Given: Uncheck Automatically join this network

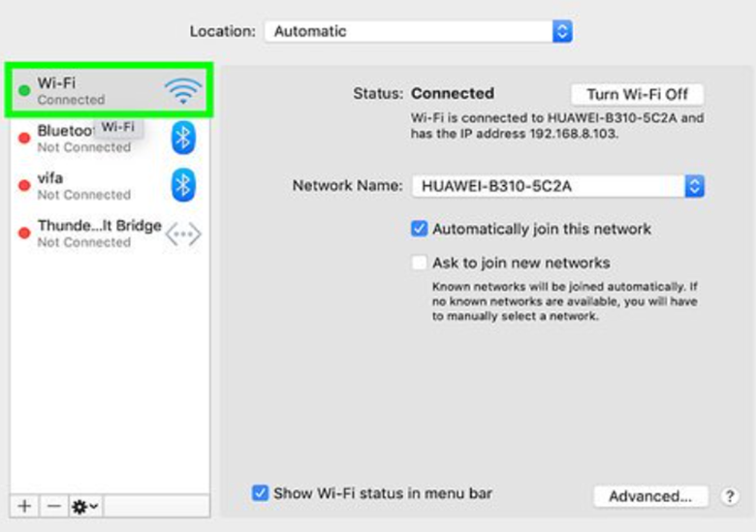Looking at the screenshot, I should 420,230.
